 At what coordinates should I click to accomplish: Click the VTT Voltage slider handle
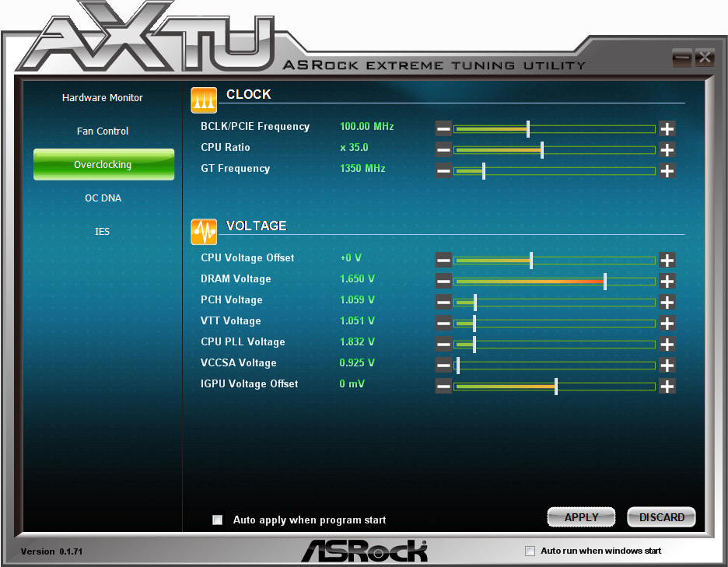pos(474,324)
